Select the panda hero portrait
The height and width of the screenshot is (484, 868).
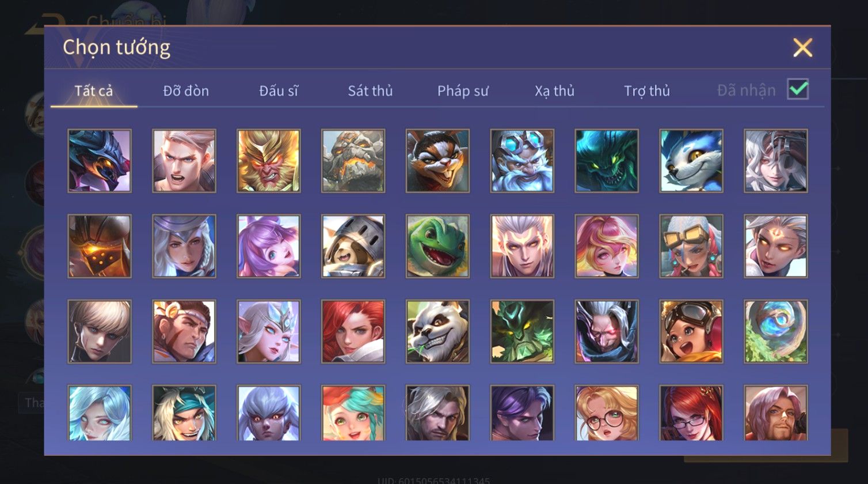coord(437,331)
